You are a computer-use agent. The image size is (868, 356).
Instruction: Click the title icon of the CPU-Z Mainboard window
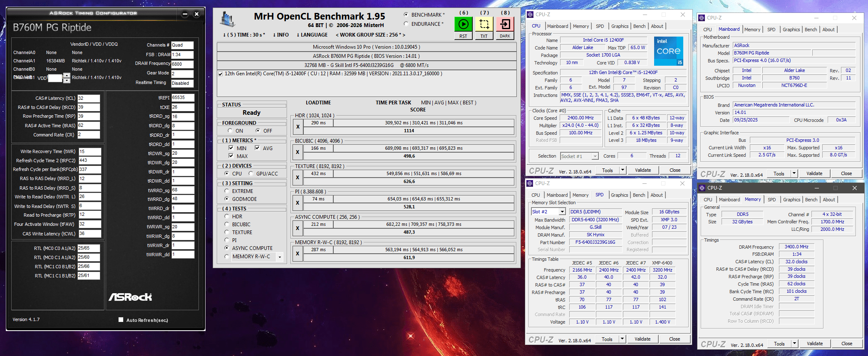[702, 18]
